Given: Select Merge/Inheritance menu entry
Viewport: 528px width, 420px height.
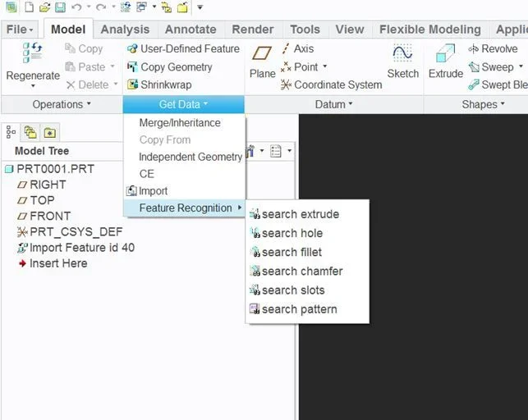Looking at the screenshot, I should (x=179, y=122).
